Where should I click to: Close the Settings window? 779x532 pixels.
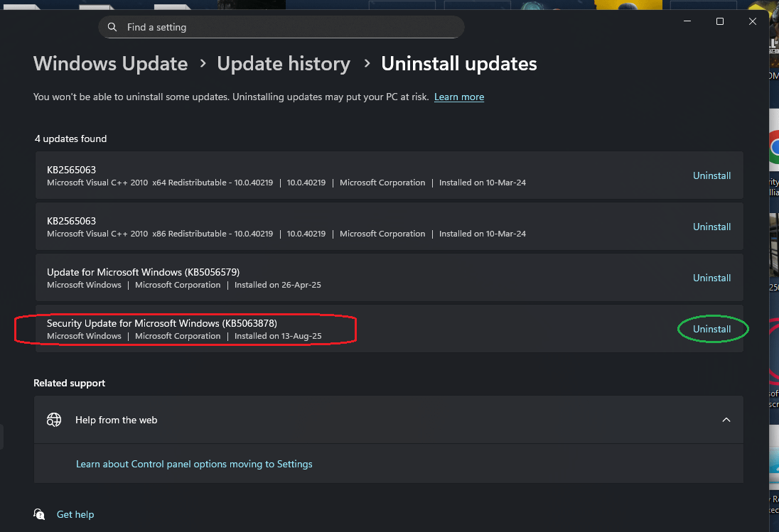pyautogui.click(x=753, y=21)
